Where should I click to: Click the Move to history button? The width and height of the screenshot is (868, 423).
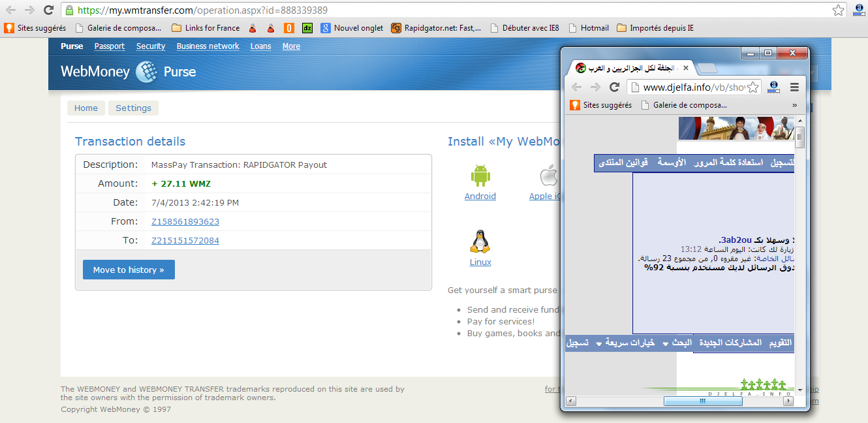click(x=129, y=270)
